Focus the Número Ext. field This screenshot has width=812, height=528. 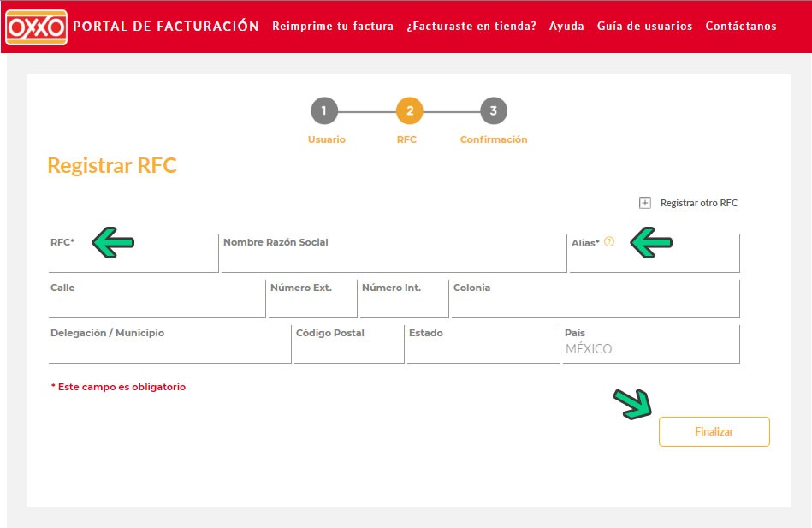(x=313, y=299)
